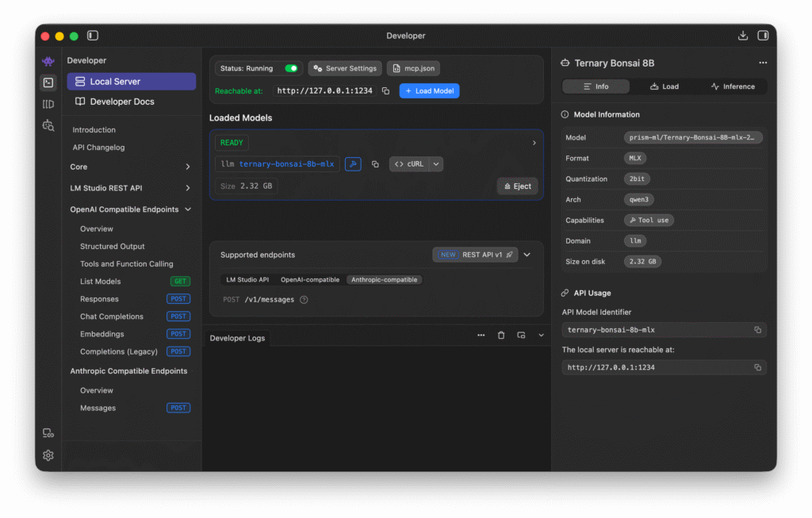Open settings gear at bottom of sidebar
The image size is (812, 518).
[x=48, y=455]
